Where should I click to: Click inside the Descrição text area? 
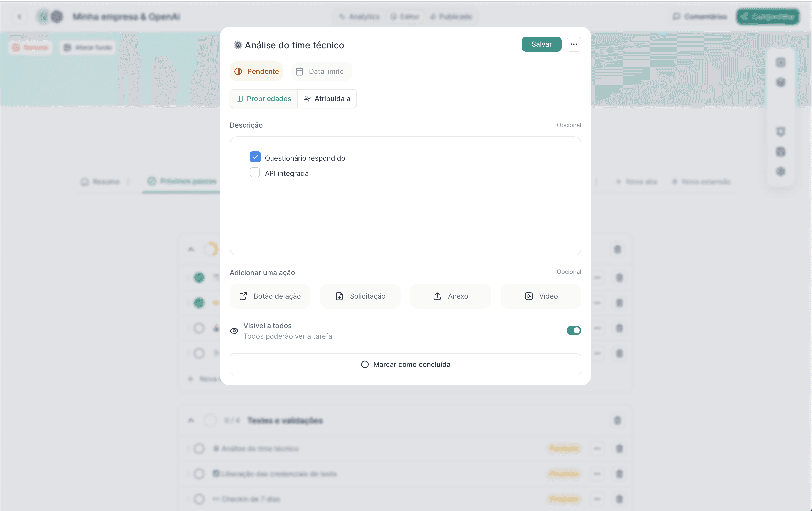pyautogui.click(x=405, y=216)
